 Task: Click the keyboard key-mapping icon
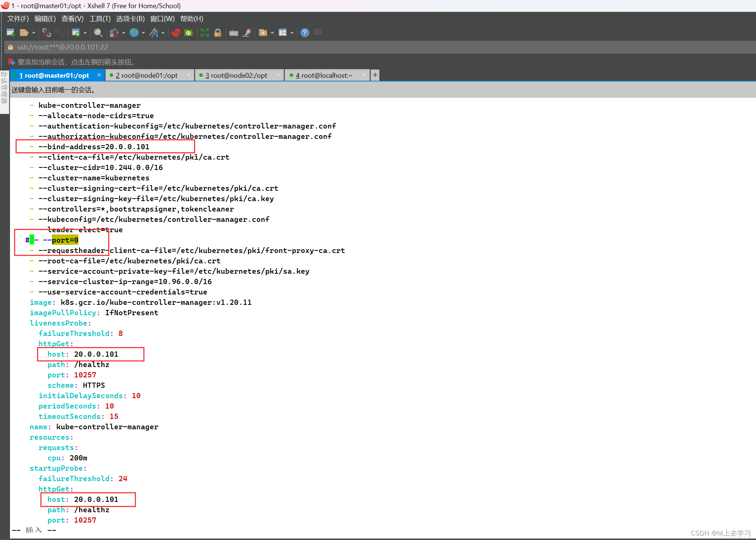pyautogui.click(x=234, y=33)
